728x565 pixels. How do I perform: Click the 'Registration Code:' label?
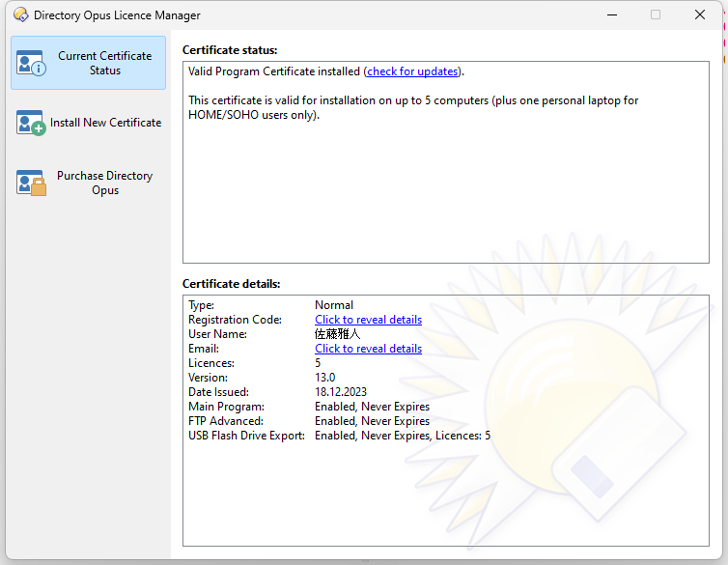[235, 320]
